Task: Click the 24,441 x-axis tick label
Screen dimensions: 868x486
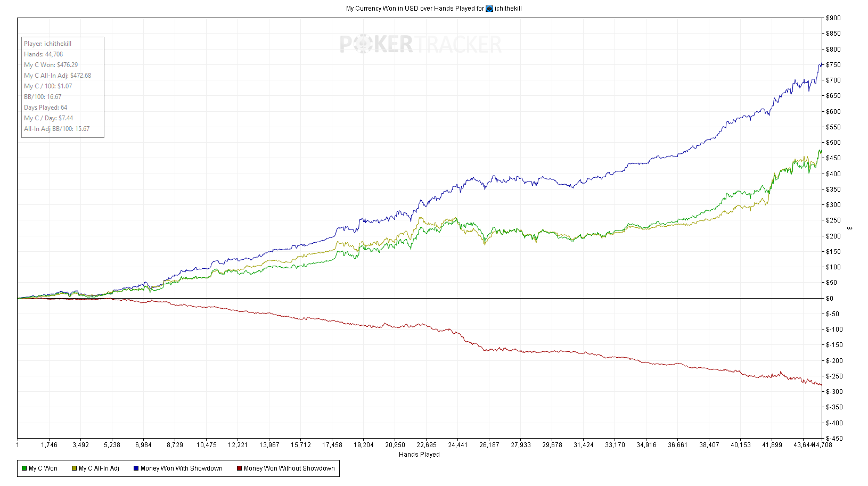Action: coord(458,445)
